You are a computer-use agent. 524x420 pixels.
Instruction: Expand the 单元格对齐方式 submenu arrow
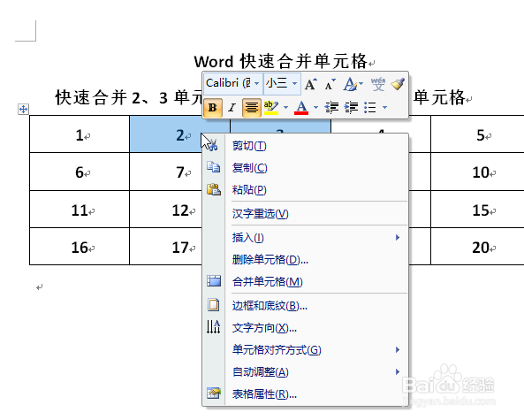pyautogui.click(x=398, y=350)
